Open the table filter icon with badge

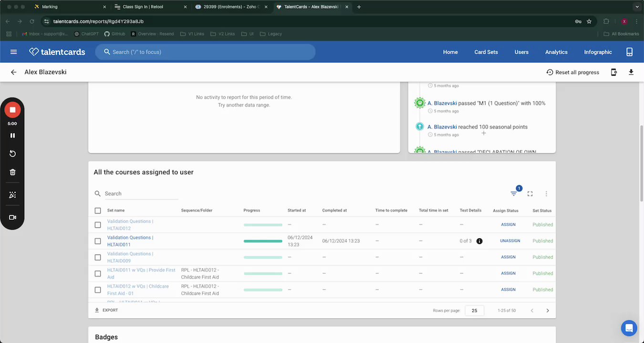coord(514,193)
